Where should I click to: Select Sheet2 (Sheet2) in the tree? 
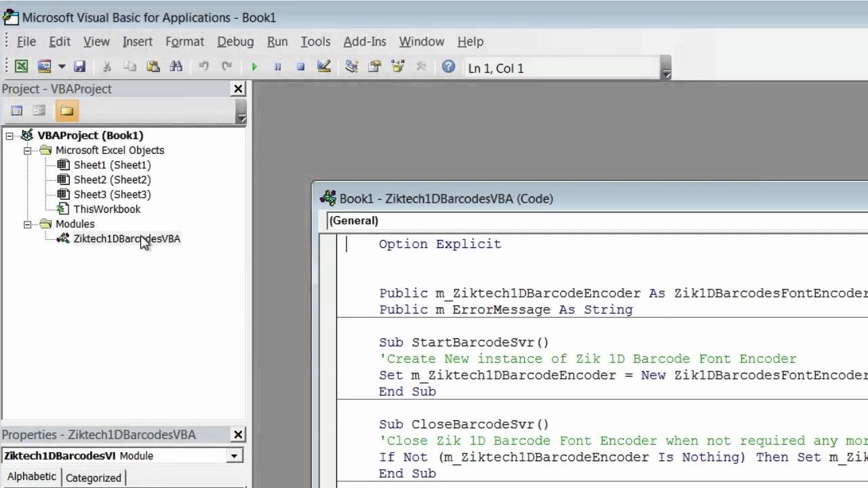pos(112,180)
